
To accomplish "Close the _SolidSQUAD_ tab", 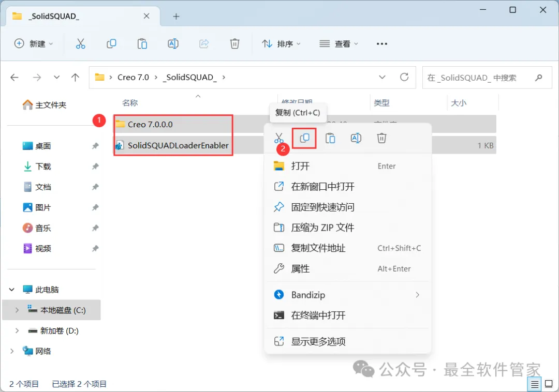I will 146,16.
